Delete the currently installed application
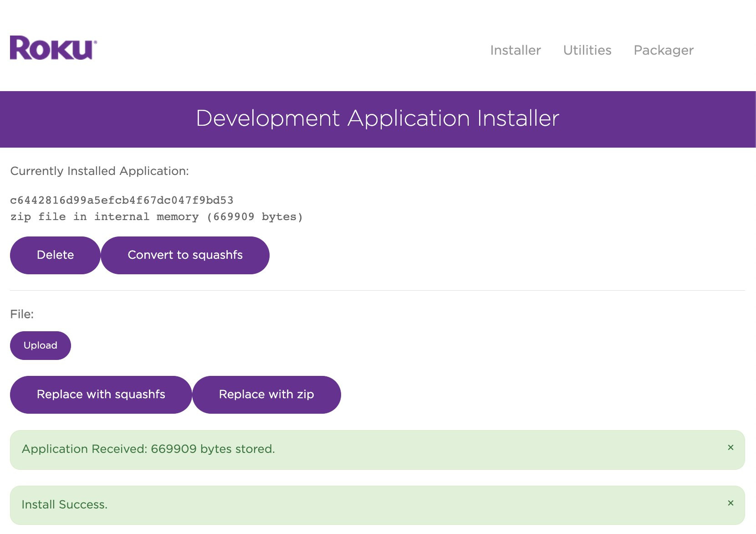Viewport: 756px width, 534px height. [55, 255]
